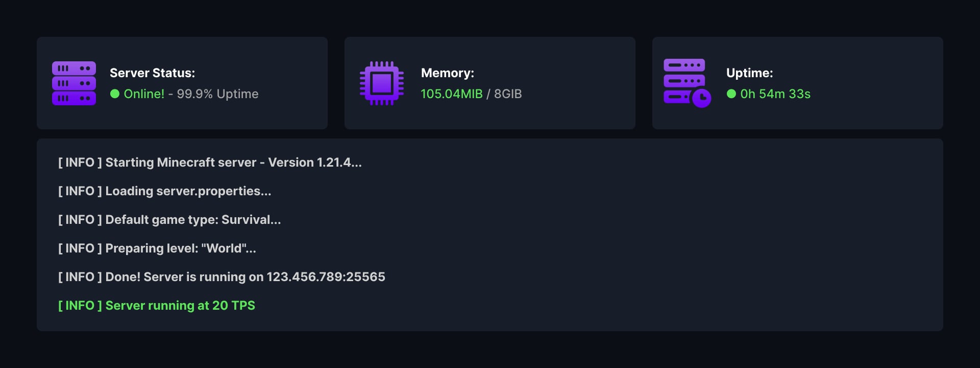The image size is (980, 368).
Task: Select the 0h 54m 33s uptime value
Action: tap(775, 94)
